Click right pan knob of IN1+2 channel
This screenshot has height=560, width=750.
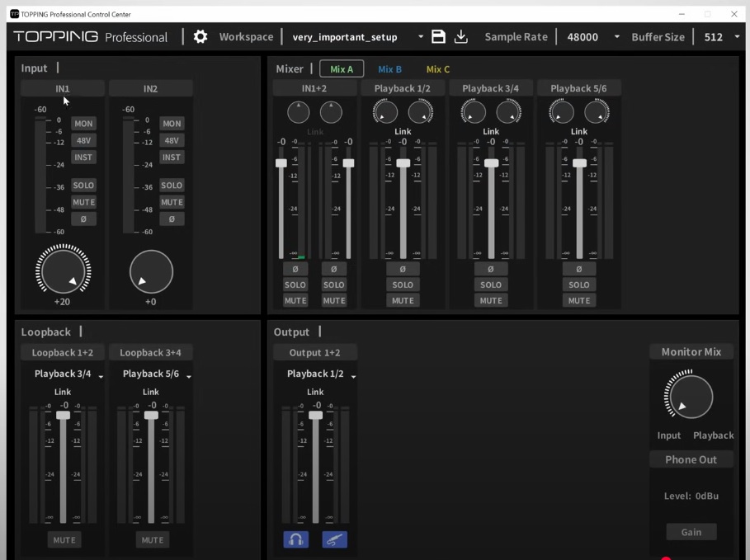tap(331, 112)
